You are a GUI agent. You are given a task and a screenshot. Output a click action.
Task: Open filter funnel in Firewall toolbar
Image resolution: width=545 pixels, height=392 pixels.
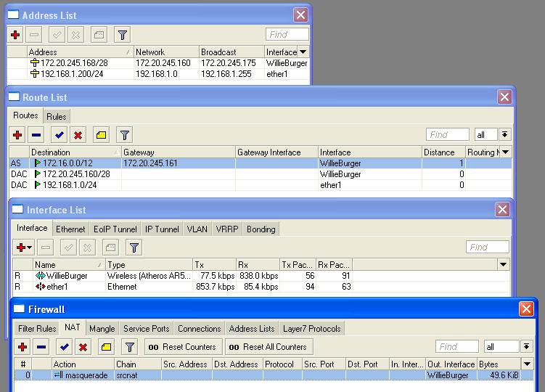130,347
